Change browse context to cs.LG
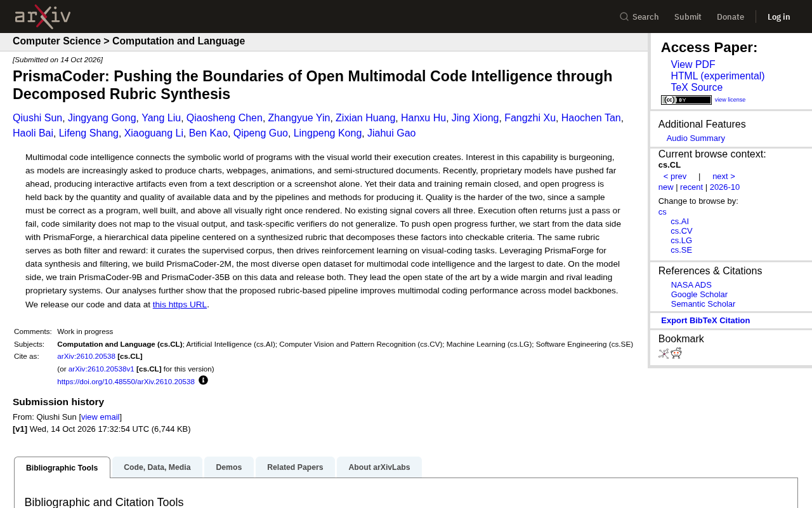This screenshot has height=508, width=812. [x=681, y=241]
